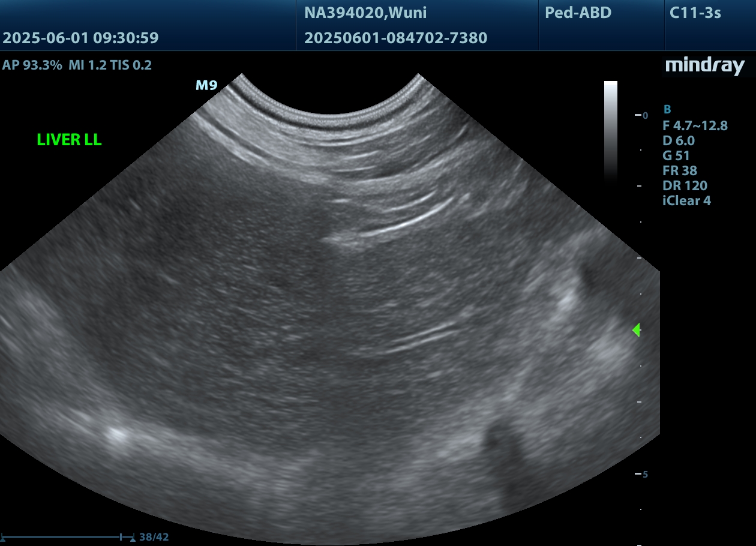Toggle the iClear 4 setting

pyautogui.click(x=686, y=201)
